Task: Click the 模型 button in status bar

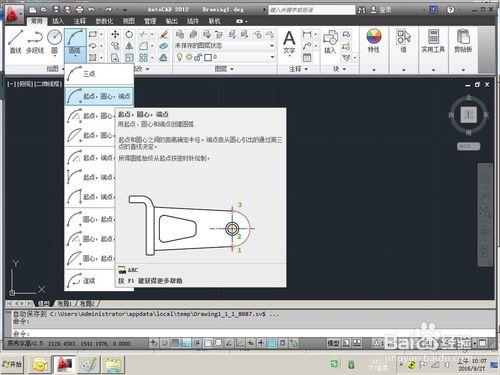Action: (333, 343)
